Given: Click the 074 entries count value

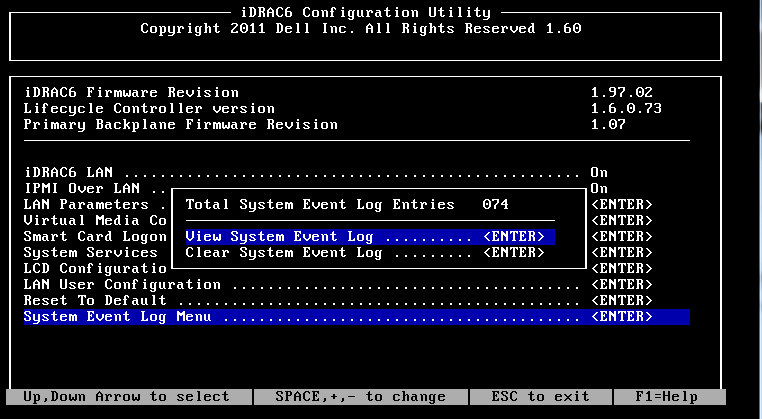Looking at the screenshot, I should click(496, 205).
